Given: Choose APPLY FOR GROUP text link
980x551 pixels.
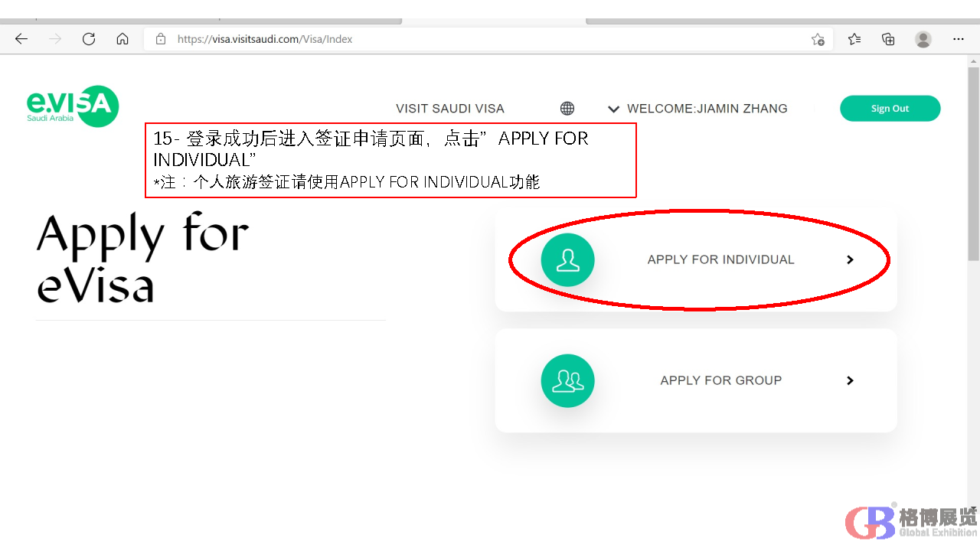Looking at the screenshot, I should (720, 380).
